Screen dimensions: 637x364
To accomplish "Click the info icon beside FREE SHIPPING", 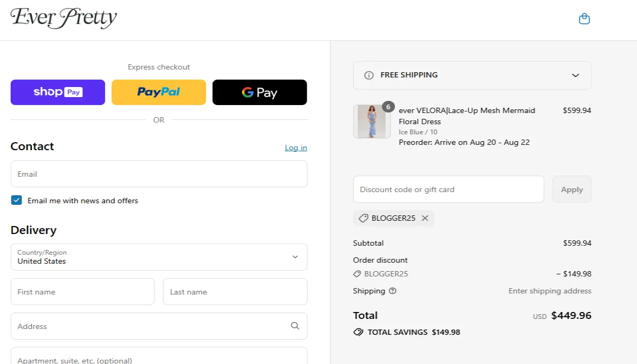I will 369,75.
